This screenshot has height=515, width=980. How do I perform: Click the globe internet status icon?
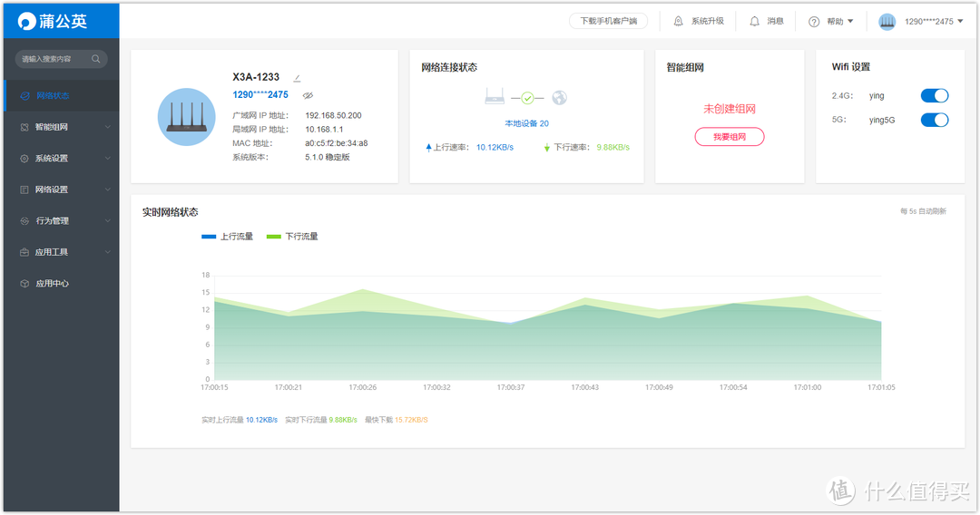559,98
